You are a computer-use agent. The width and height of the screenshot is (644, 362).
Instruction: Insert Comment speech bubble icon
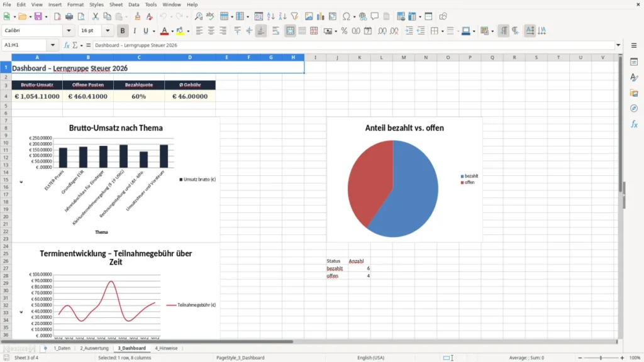[375, 16]
